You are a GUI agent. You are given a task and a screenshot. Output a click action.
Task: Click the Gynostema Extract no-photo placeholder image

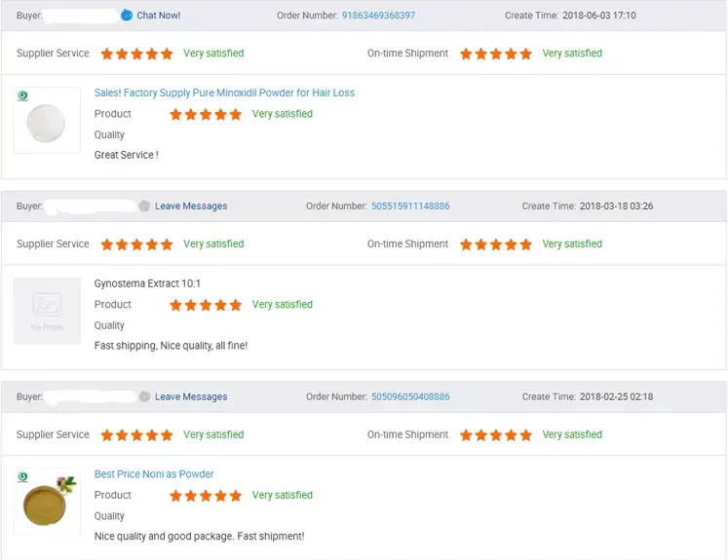coord(47,311)
